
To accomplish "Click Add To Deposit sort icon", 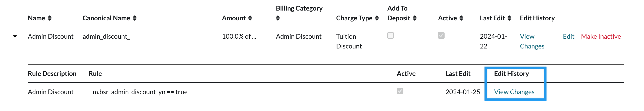I will (x=414, y=18).
